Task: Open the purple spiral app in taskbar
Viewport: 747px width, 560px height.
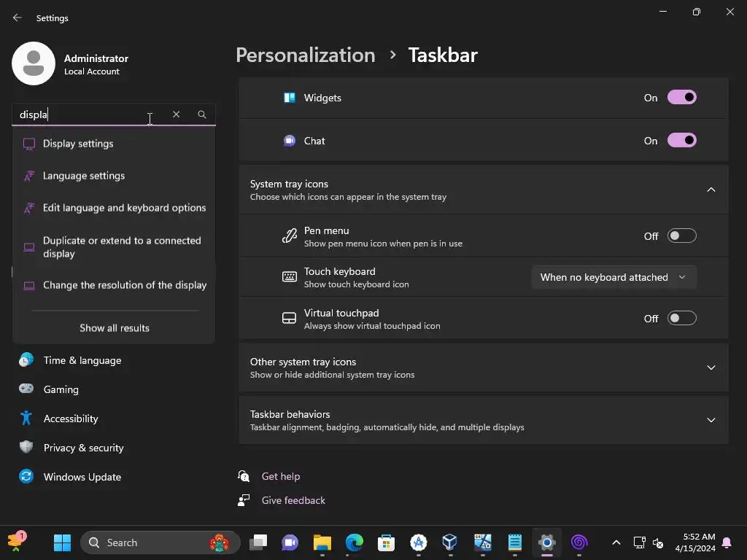Action: [578, 542]
